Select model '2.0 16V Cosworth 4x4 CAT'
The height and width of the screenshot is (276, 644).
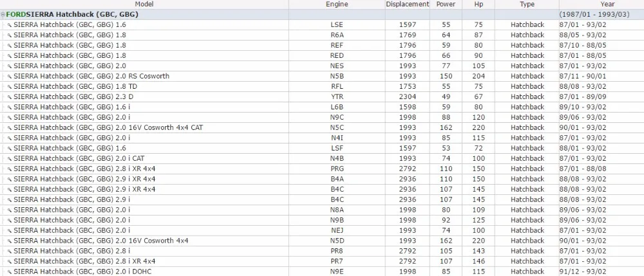159,127
